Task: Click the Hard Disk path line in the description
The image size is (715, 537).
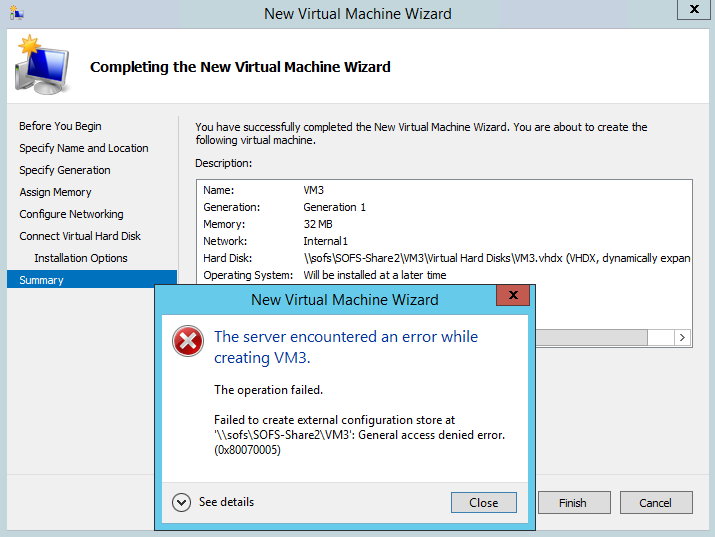Action: tap(496, 258)
